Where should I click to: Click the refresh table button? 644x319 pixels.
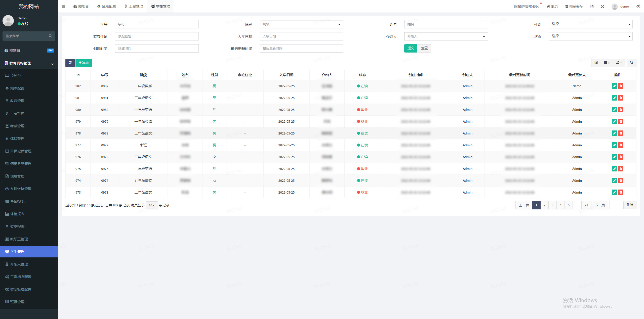tap(70, 63)
